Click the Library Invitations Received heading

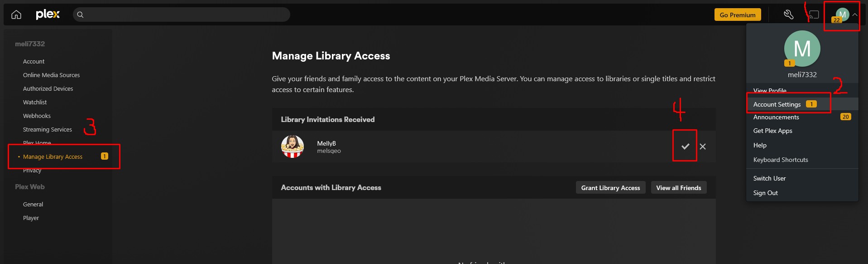[328, 119]
